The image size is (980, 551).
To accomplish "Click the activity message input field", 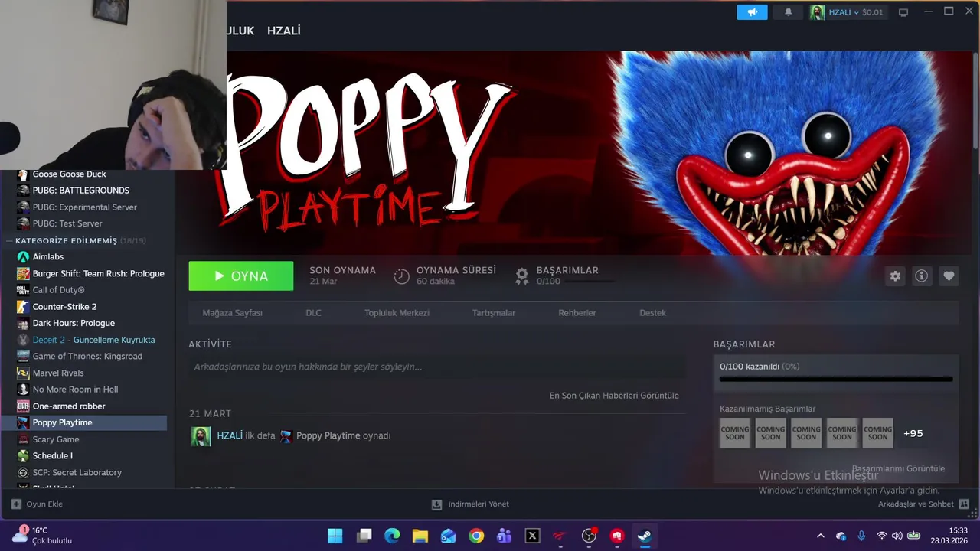I will (437, 367).
